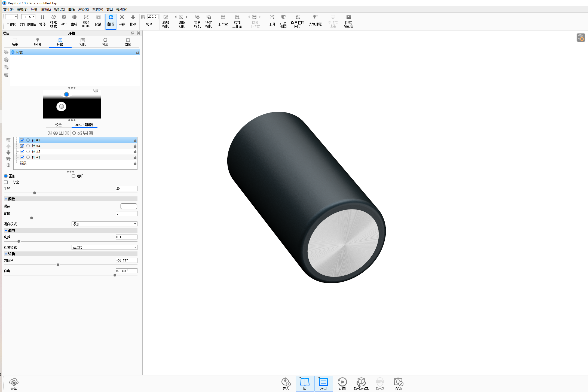Select the Rectangle shape radio button

coord(73,176)
